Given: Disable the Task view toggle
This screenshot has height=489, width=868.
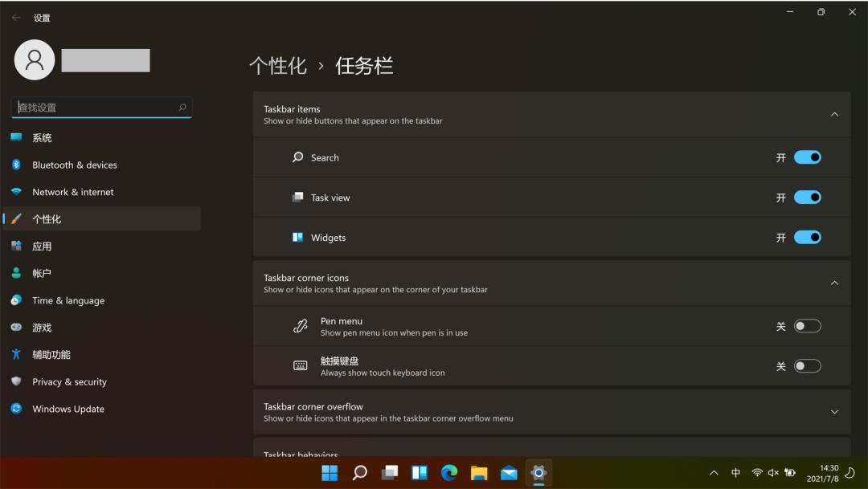Looking at the screenshot, I should tap(808, 198).
